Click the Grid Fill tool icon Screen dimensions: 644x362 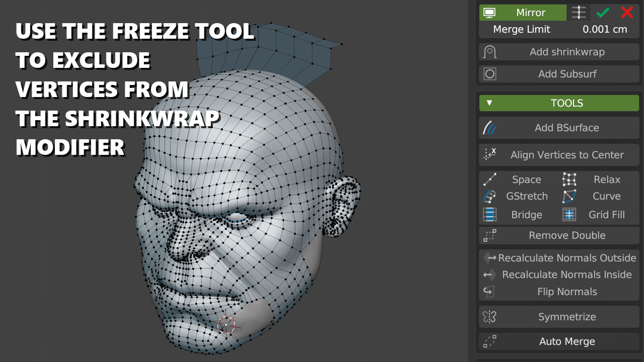[569, 215]
